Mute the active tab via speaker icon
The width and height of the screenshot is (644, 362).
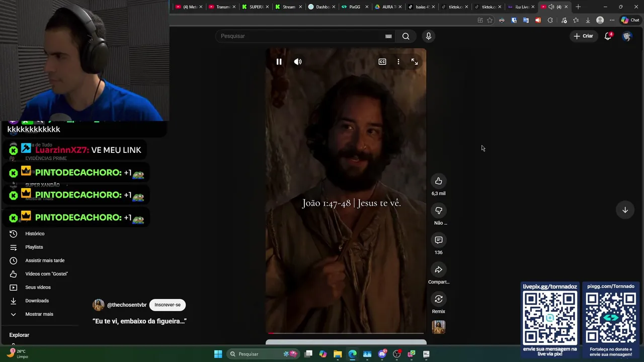coord(551,7)
